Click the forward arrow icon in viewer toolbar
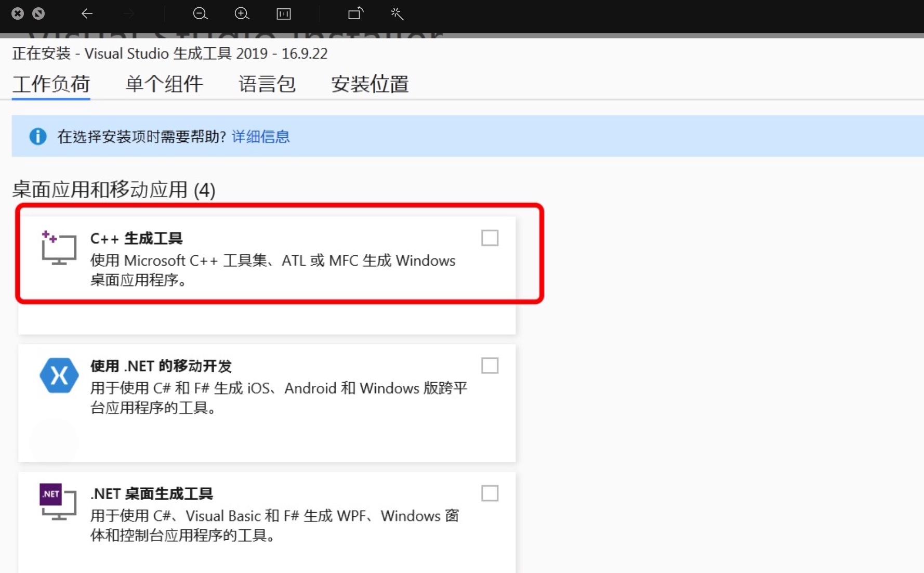The image size is (924, 573). [x=129, y=14]
